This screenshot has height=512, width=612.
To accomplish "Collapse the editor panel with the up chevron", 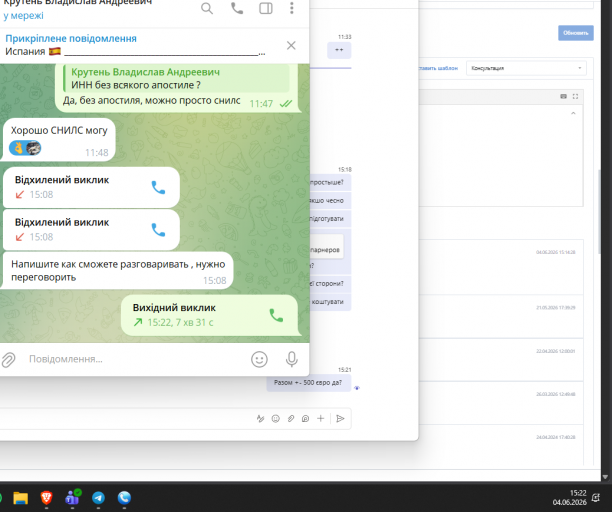I will pos(573,113).
